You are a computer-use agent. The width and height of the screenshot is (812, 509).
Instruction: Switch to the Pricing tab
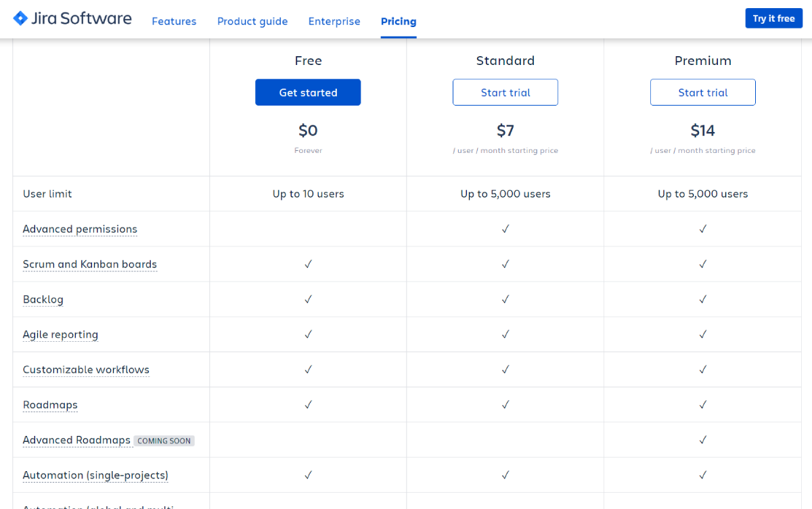click(398, 21)
